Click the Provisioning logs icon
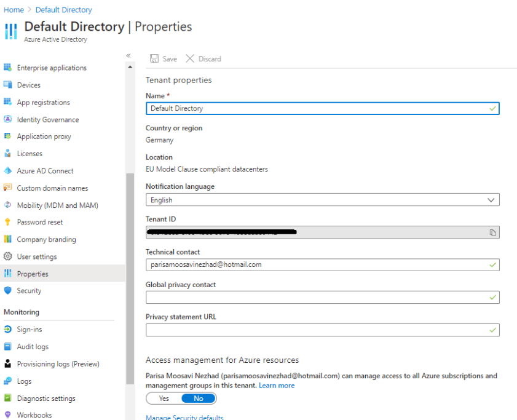 coord(7,363)
